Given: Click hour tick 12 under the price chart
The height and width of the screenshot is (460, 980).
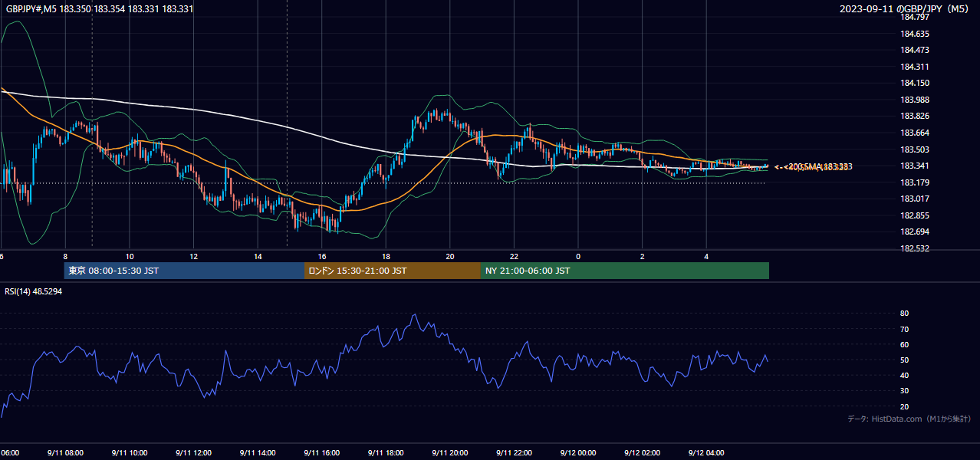Looking at the screenshot, I should tap(194, 256).
